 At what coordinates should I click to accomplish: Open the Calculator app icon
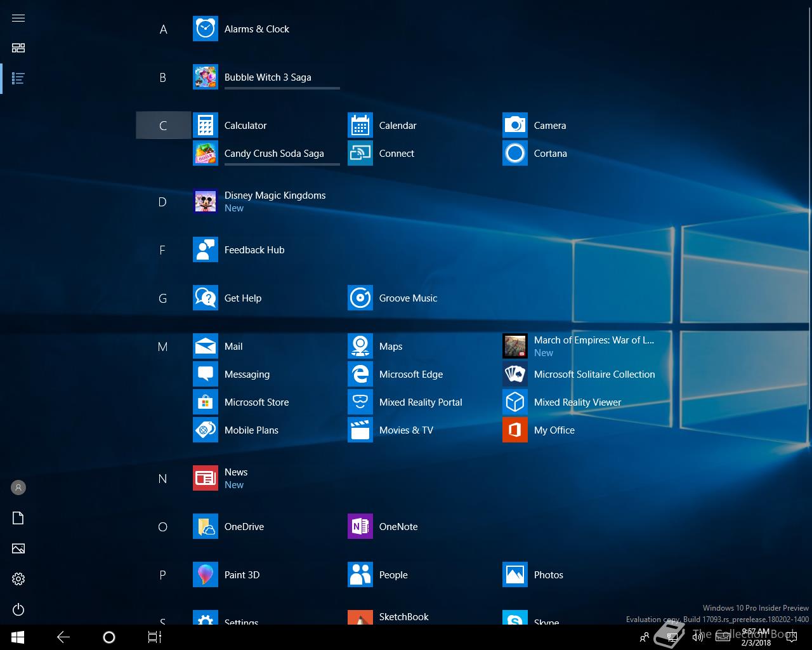coord(205,126)
